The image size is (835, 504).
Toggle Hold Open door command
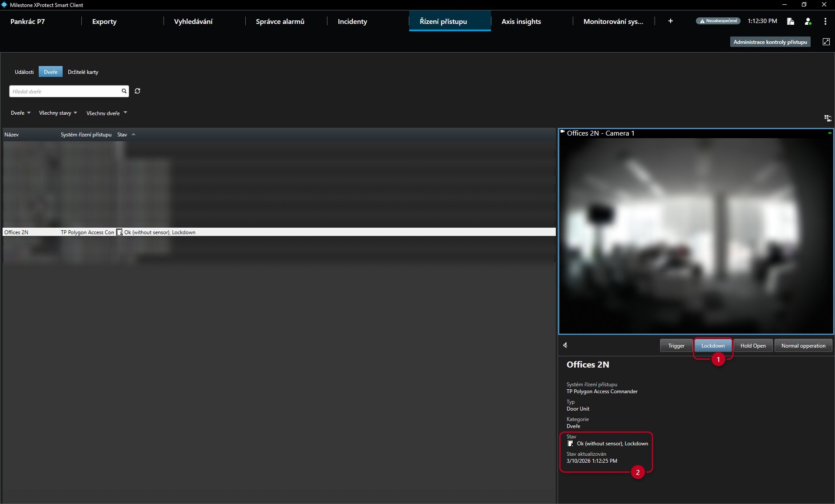click(753, 346)
